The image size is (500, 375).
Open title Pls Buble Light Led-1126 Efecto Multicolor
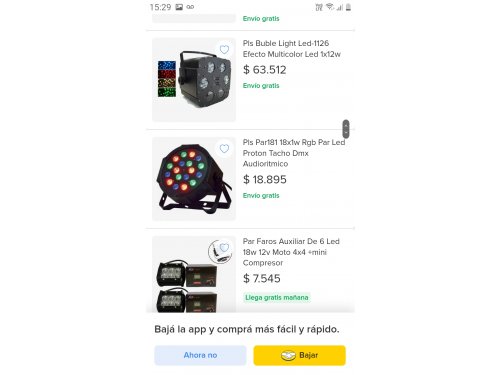point(292,49)
